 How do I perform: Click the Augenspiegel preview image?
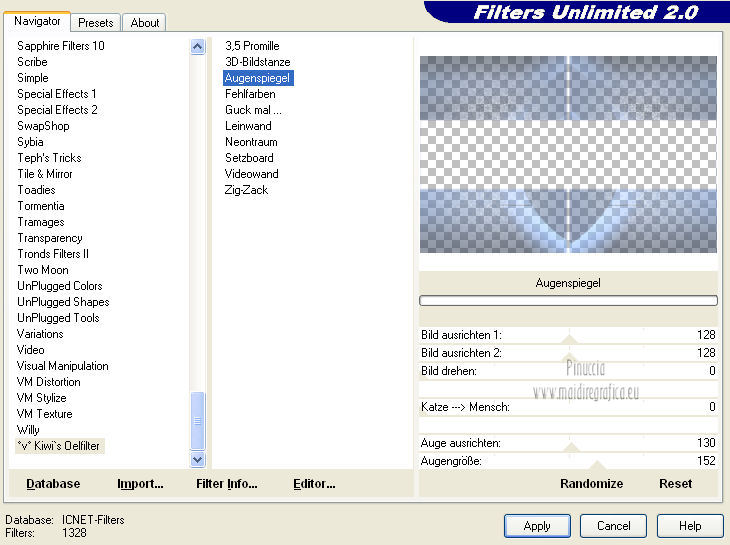point(568,155)
